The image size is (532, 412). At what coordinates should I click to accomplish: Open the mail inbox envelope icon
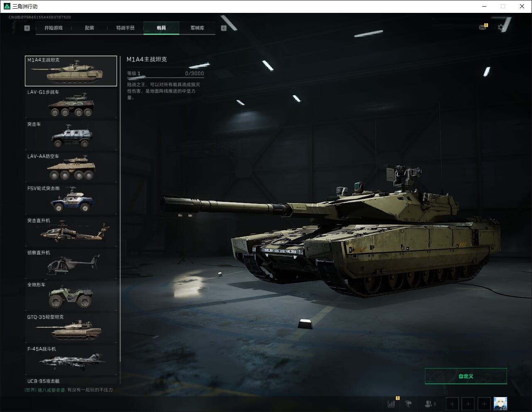483,27
